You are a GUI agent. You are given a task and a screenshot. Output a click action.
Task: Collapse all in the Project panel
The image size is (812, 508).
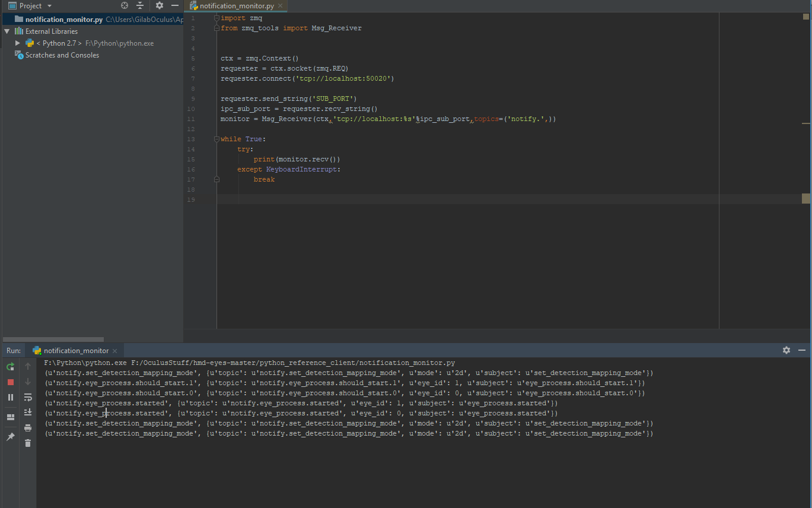tap(140, 5)
